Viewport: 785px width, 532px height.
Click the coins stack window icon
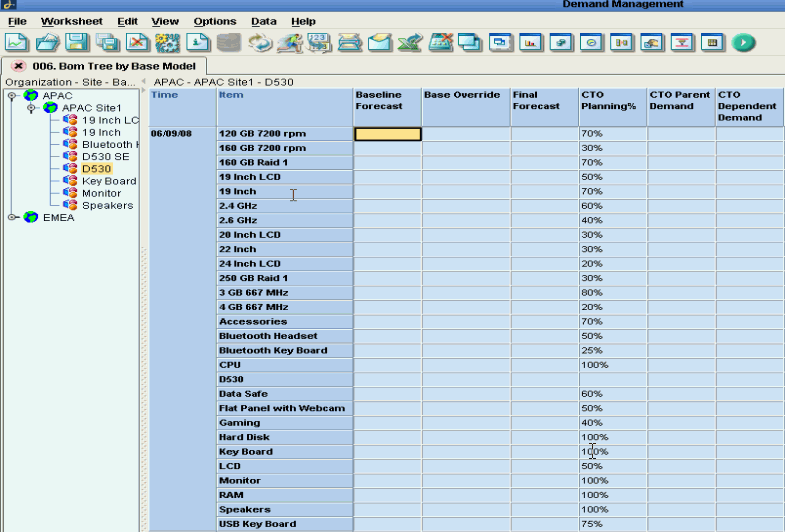click(x=561, y=43)
